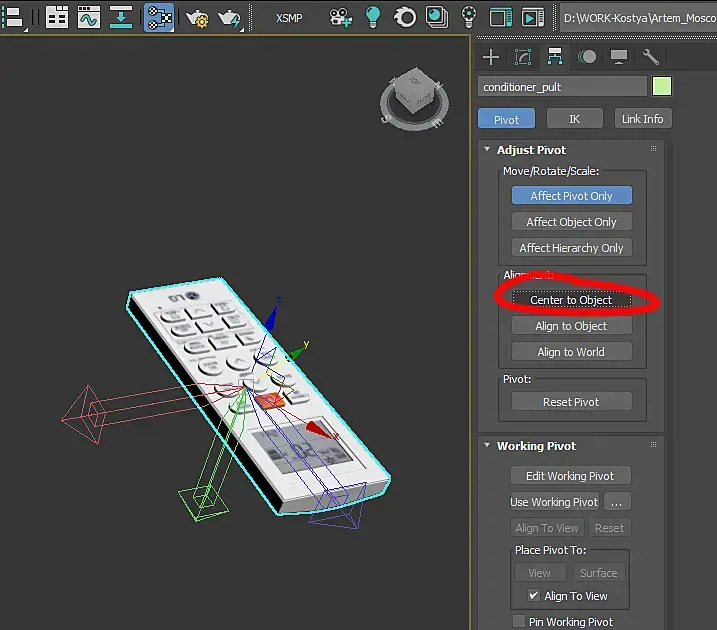This screenshot has height=630, width=717.
Task: Select the Pivot button
Action: pos(506,119)
